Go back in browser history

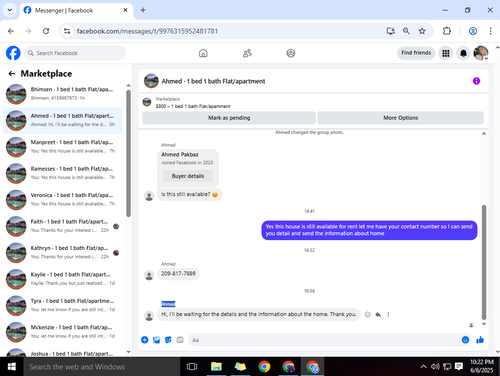(x=11, y=31)
